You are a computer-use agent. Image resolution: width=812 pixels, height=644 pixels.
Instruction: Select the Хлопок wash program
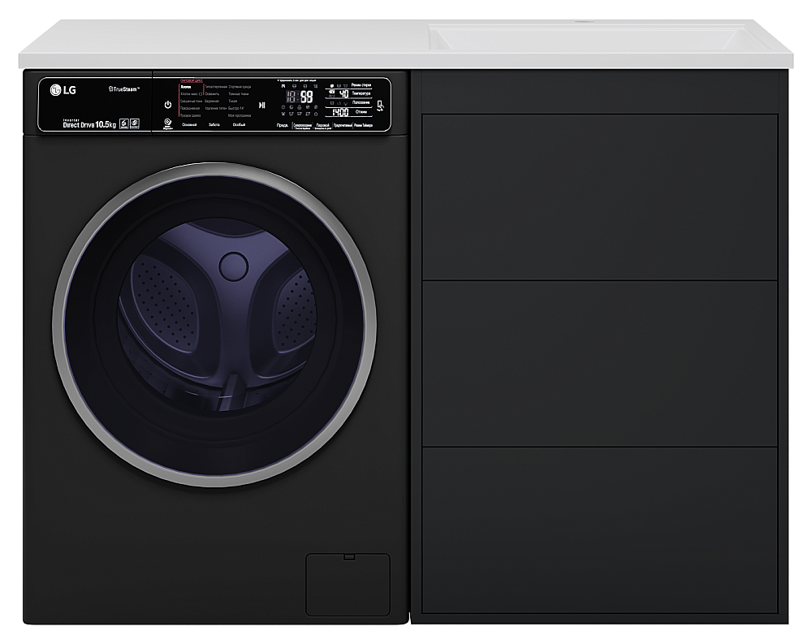pos(186,87)
